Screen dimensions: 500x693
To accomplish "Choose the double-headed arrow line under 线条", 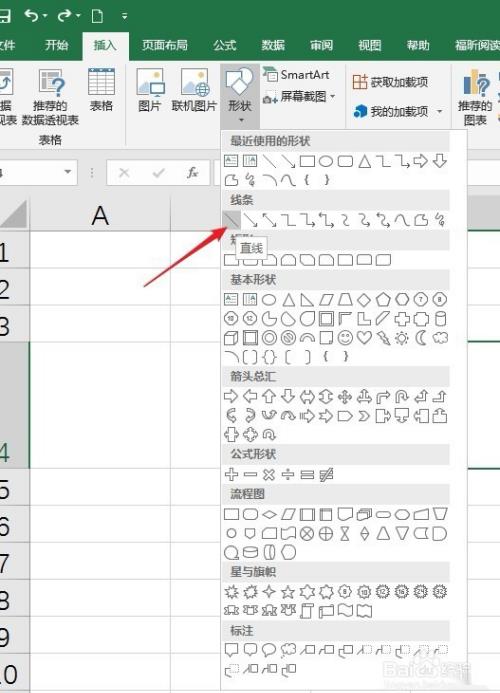I will [x=270, y=220].
